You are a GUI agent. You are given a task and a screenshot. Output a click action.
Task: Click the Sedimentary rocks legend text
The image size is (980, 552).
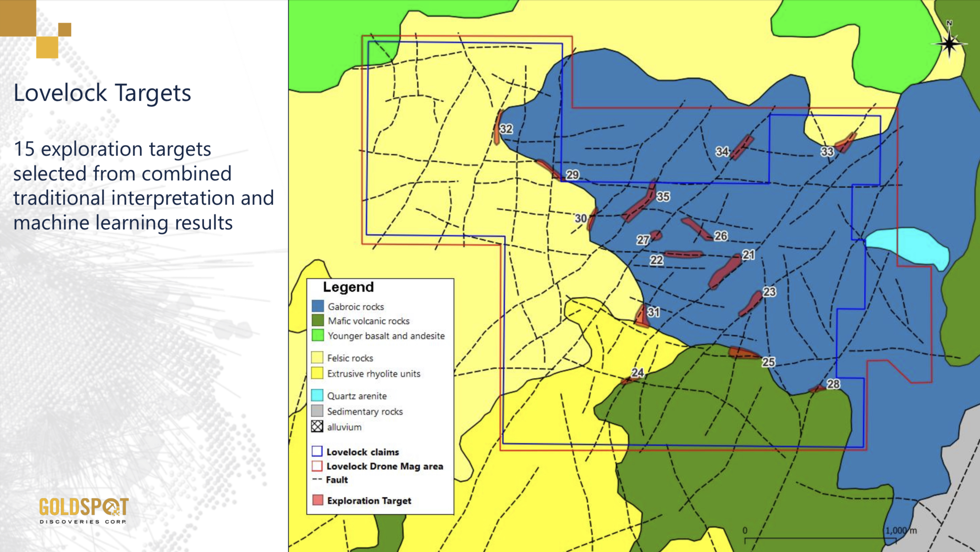[365, 411]
